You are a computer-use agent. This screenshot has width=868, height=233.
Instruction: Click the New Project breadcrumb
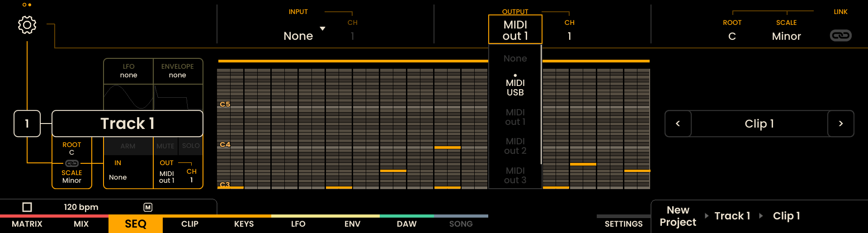click(678, 216)
